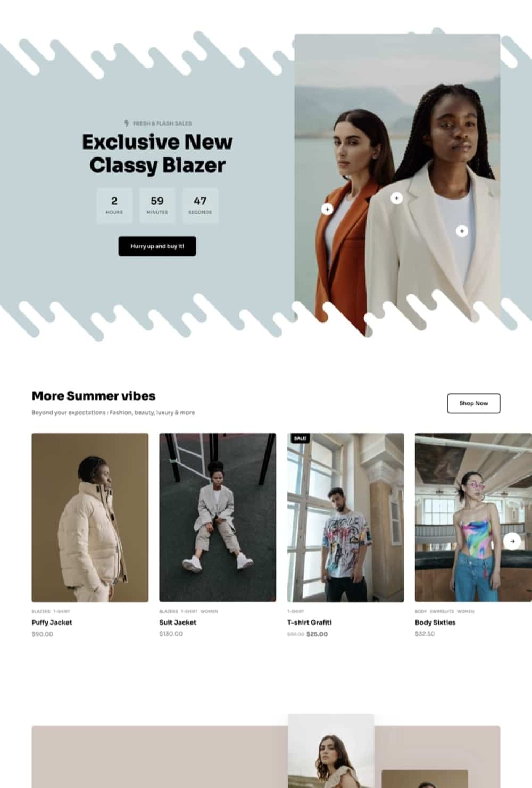This screenshot has width=532, height=788.
Task: Click the lightning bolt flash sales icon
Action: pyautogui.click(x=127, y=123)
